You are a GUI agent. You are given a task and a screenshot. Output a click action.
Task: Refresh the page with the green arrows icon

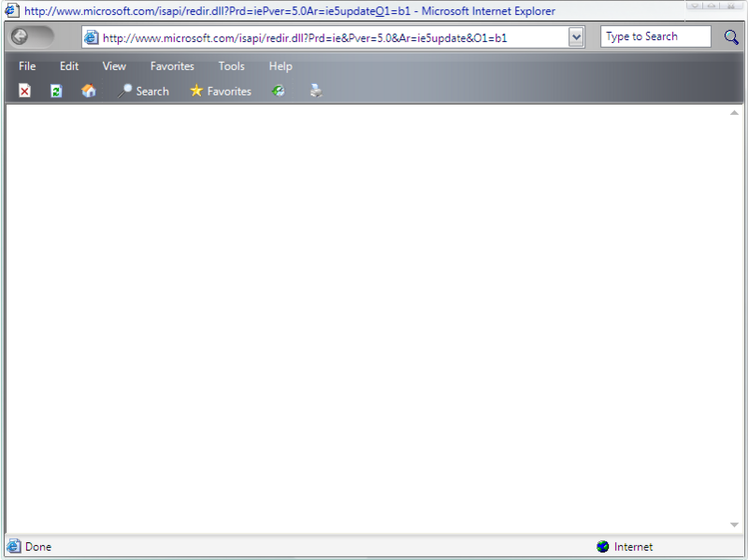coord(56,91)
